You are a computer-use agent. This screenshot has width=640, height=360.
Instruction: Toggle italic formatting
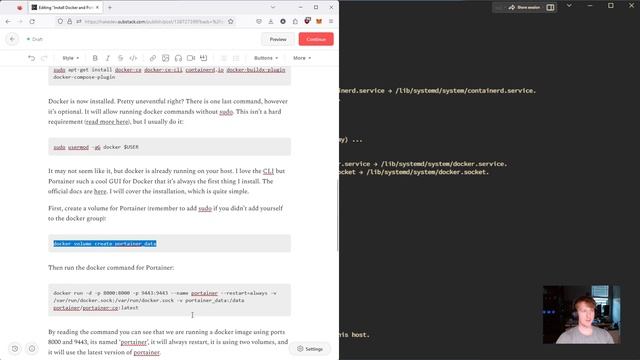(x=108, y=58)
